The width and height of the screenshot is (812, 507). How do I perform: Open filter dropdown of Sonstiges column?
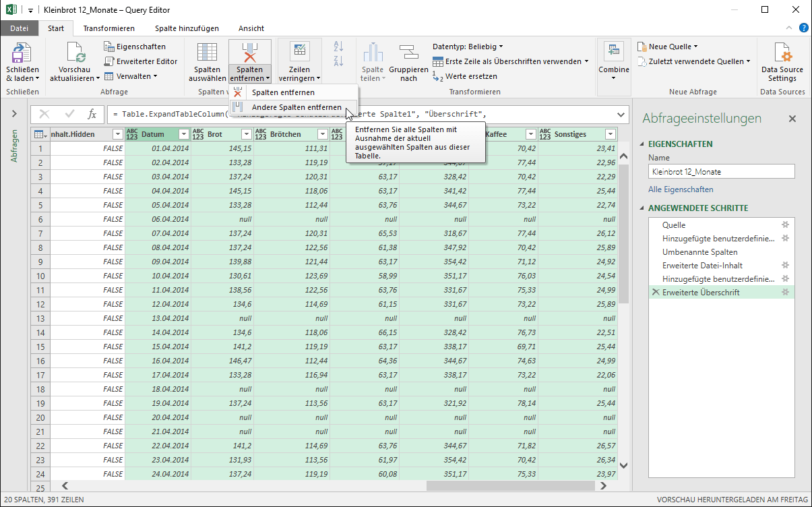610,134
